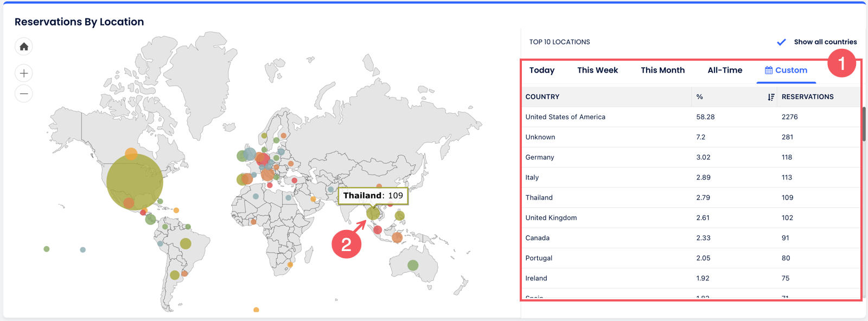Click the locations table scrollbar thumb
The height and width of the screenshot is (321, 868).
pos(864,125)
